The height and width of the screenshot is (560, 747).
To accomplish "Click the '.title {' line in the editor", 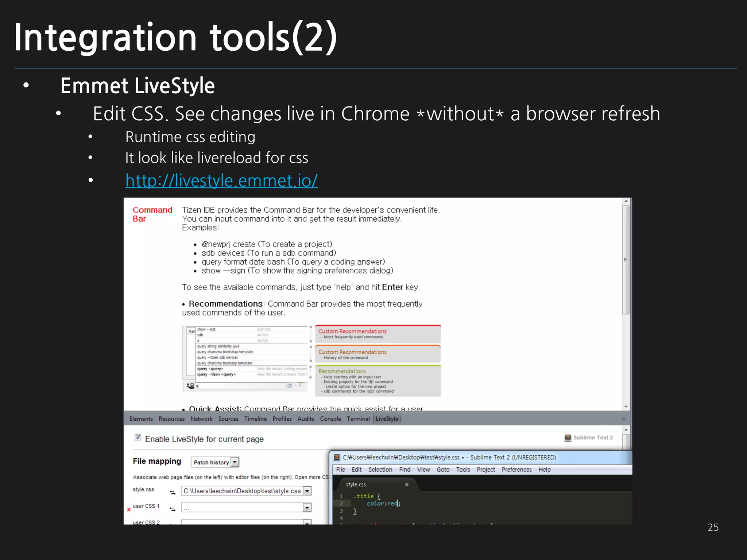I will [367, 496].
